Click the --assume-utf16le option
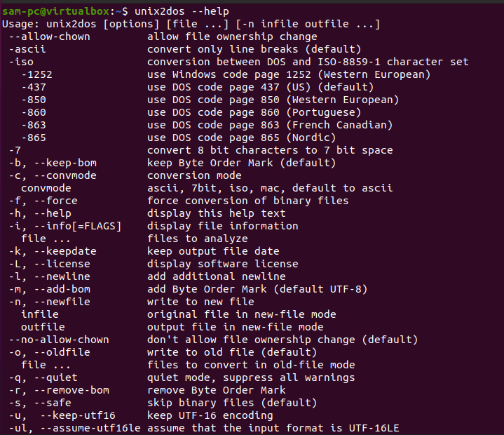 tap(90, 428)
